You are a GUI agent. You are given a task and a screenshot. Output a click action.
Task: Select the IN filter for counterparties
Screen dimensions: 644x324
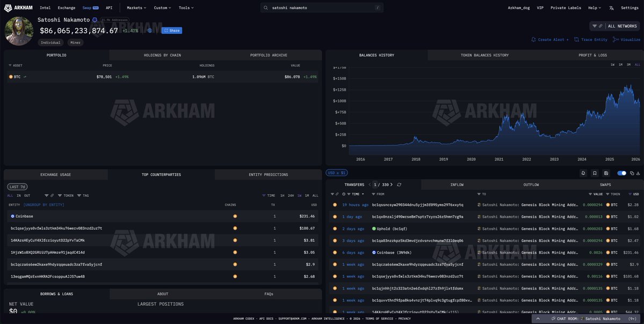(x=19, y=196)
